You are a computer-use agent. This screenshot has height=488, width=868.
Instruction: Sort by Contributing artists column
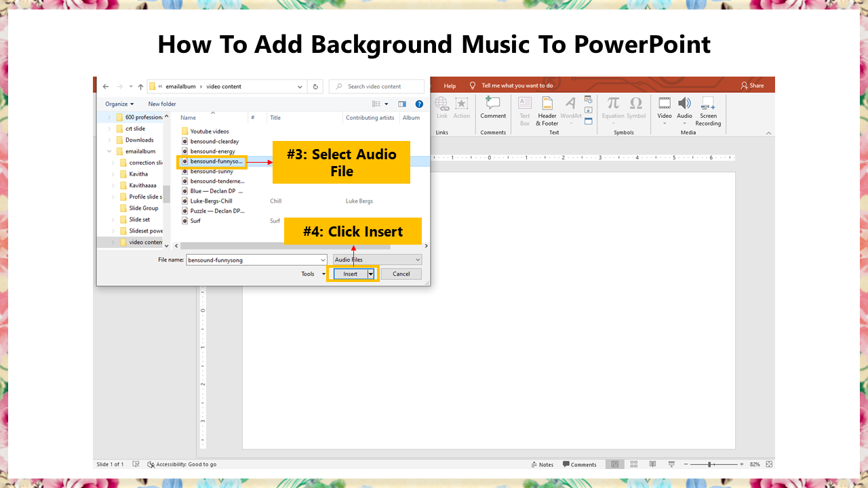(x=370, y=117)
